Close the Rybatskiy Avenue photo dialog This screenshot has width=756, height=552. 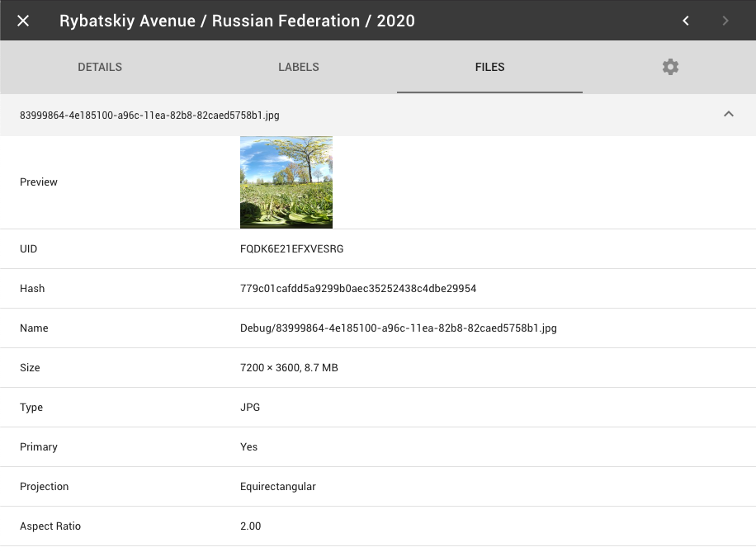click(22, 21)
